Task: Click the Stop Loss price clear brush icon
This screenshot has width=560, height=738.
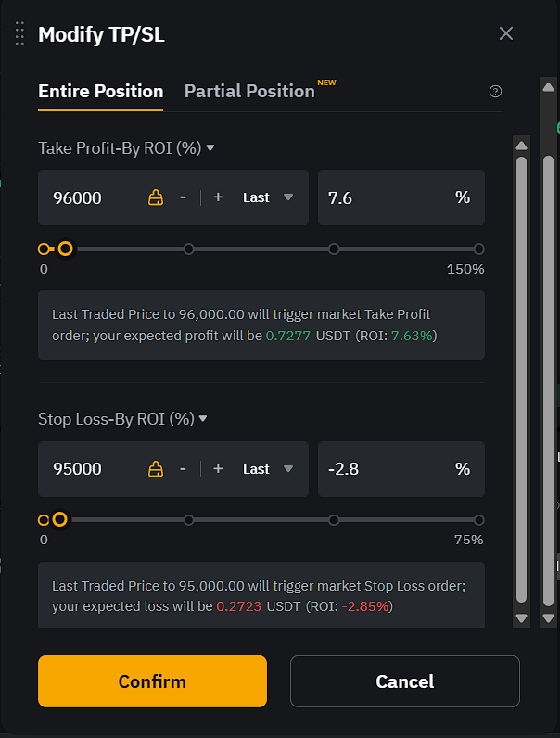Action: tap(156, 469)
